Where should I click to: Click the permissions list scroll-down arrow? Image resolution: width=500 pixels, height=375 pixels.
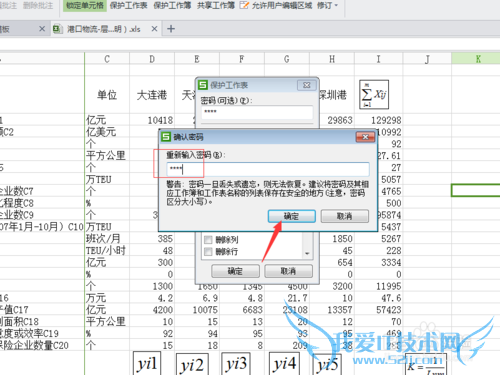(x=307, y=254)
